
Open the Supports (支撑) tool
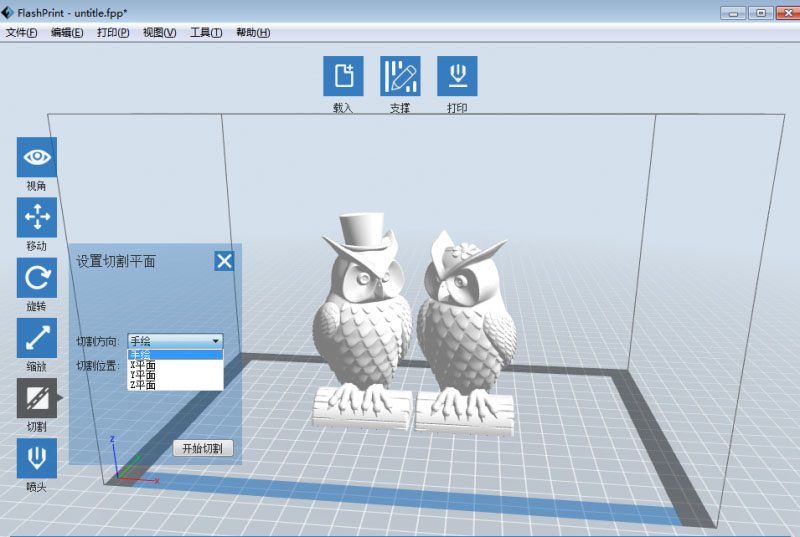[400, 76]
